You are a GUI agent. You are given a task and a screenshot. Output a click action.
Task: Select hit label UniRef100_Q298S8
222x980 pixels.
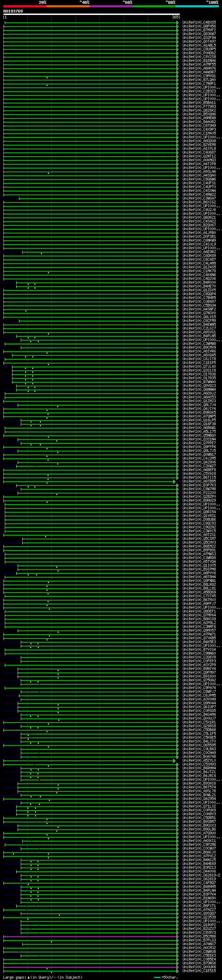coord(199,726)
